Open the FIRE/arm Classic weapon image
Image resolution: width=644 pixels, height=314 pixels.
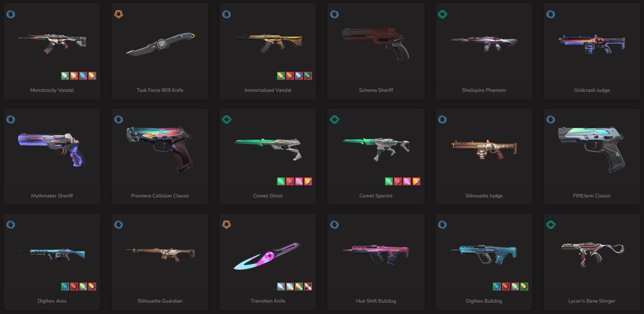[x=592, y=149]
